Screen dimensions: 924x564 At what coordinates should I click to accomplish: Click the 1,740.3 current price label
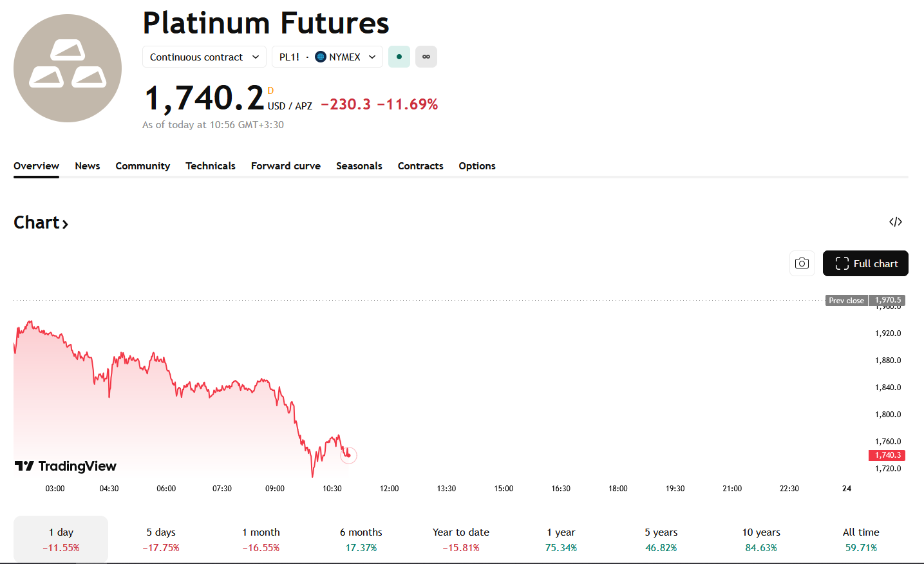[x=887, y=455]
